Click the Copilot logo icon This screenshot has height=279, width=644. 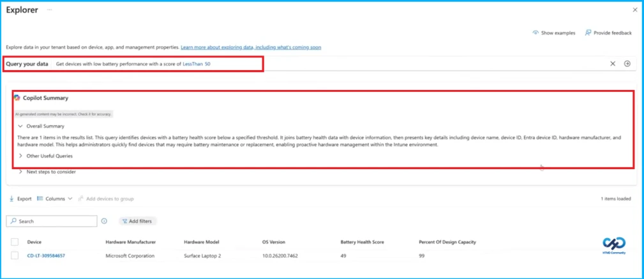coord(17,98)
